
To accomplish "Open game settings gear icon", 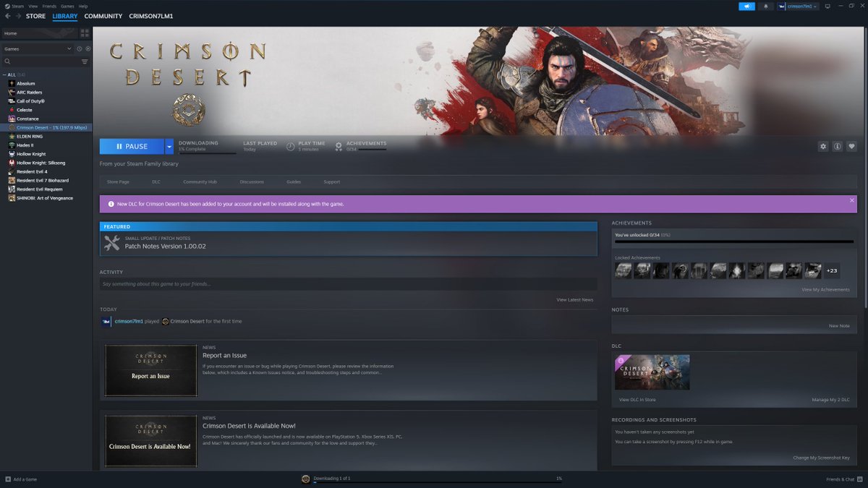I will pyautogui.click(x=823, y=146).
